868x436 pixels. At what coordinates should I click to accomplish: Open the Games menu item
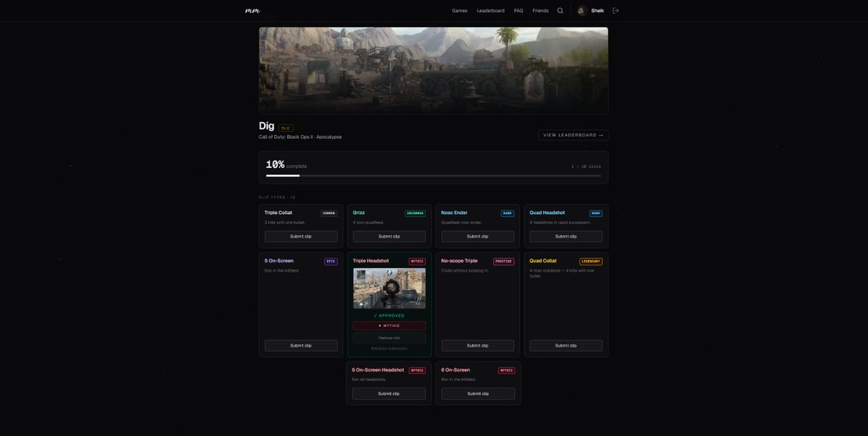[459, 11]
